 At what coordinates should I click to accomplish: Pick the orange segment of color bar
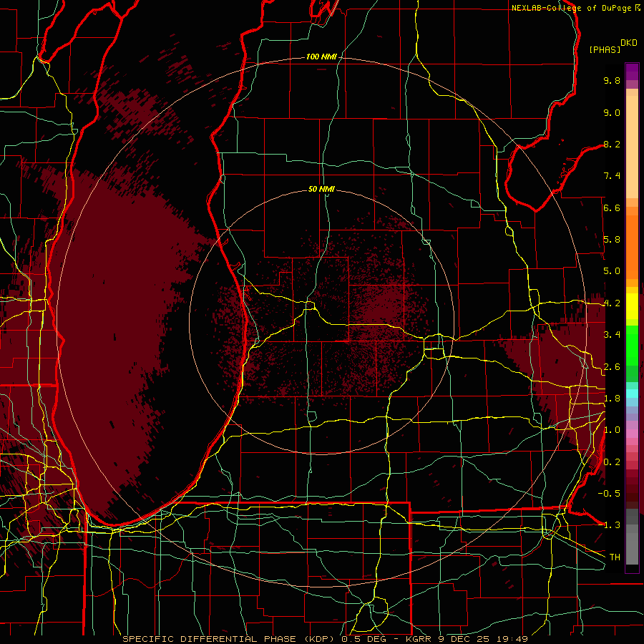632,246
